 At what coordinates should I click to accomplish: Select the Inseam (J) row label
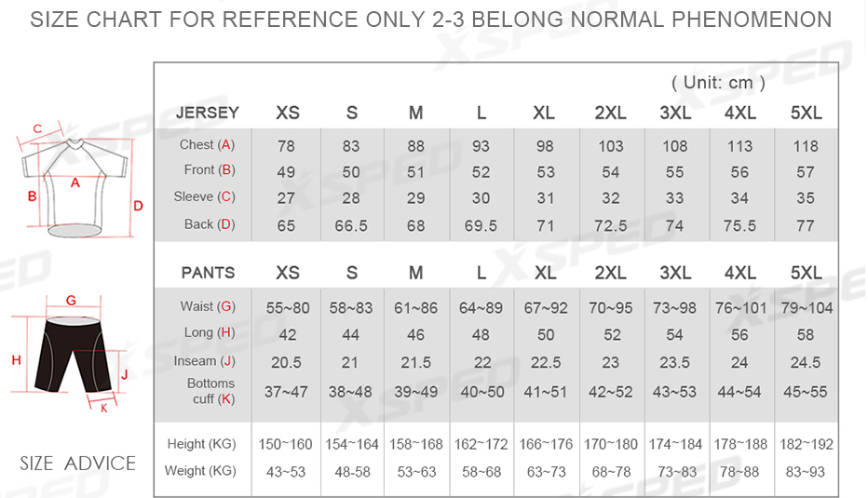coord(204,360)
